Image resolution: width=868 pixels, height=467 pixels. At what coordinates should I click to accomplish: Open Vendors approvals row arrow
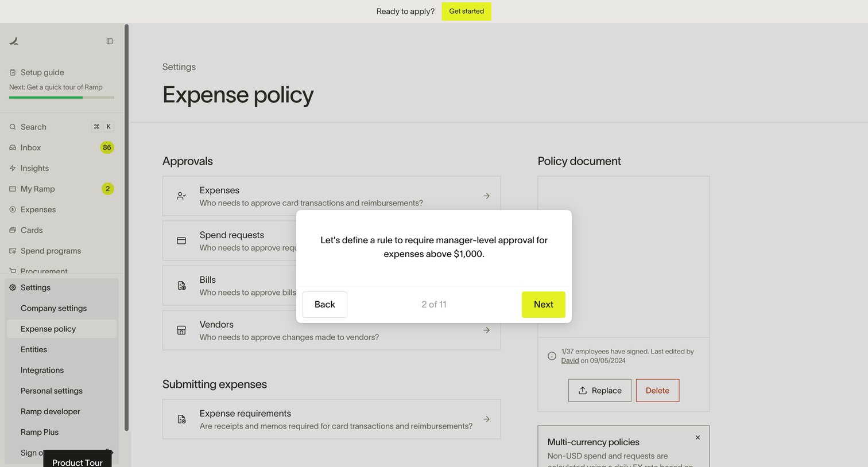point(486,330)
